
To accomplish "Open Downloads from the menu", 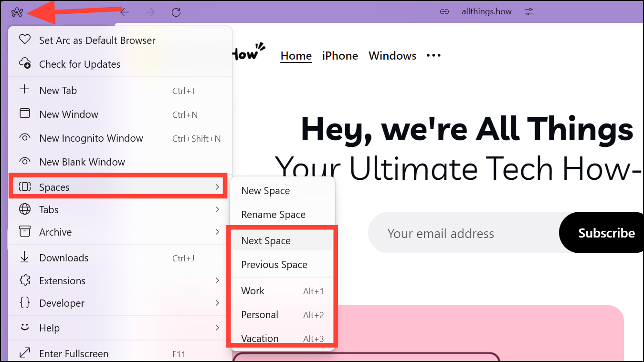I will [120, 258].
